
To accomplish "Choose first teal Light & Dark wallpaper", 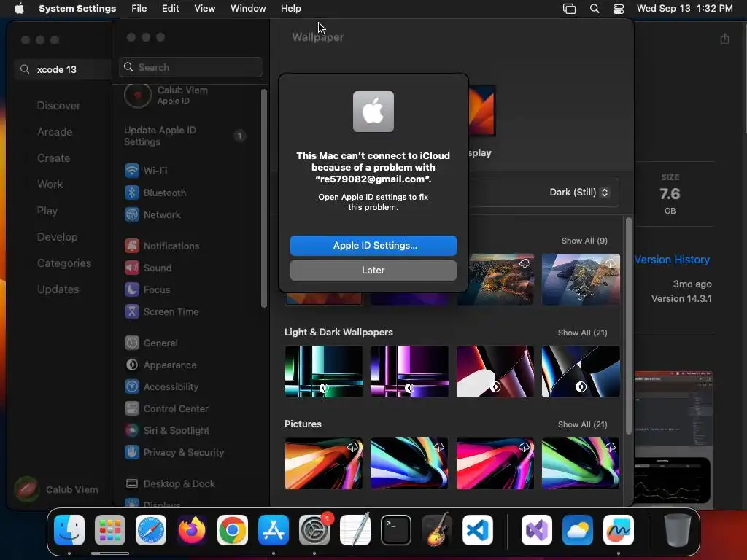I will (x=323, y=371).
